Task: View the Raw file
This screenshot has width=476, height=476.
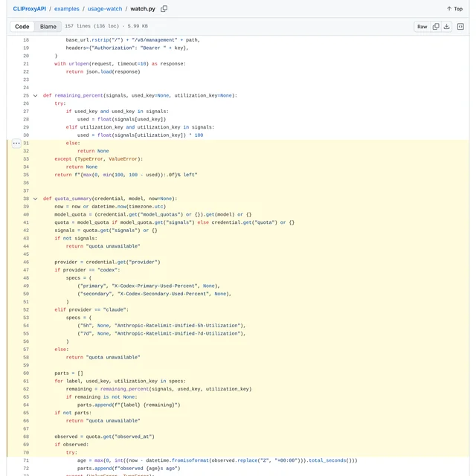Action: point(422,27)
